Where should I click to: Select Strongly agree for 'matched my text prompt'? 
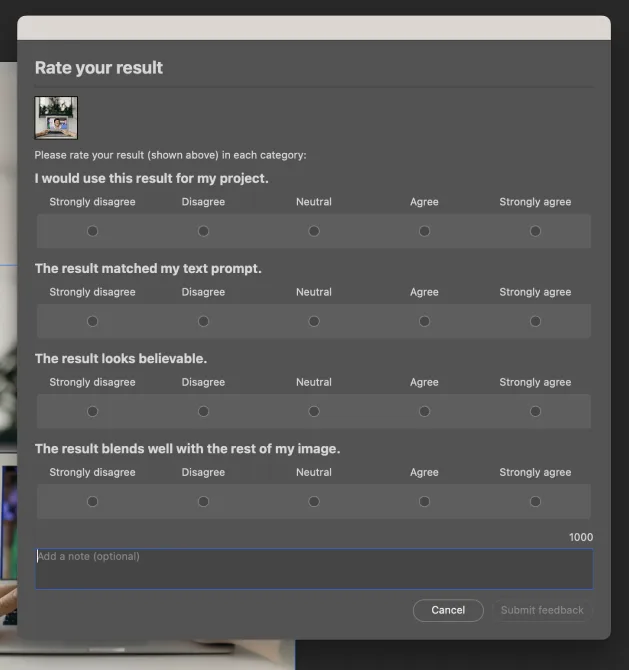tap(535, 321)
